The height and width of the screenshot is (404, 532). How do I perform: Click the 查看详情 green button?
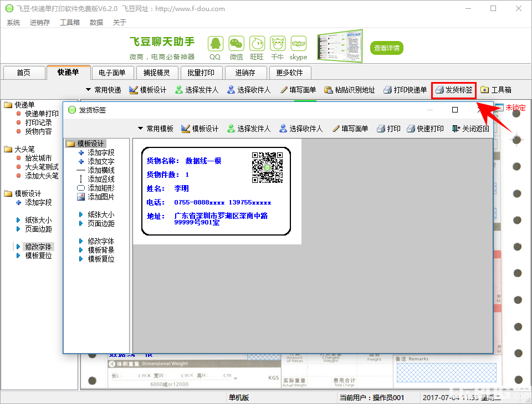(386, 48)
